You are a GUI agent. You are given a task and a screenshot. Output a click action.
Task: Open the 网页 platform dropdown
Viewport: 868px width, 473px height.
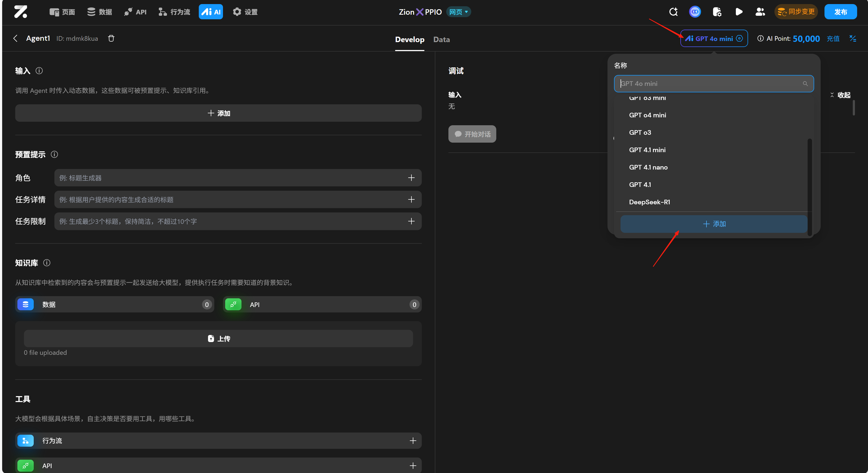(x=458, y=12)
